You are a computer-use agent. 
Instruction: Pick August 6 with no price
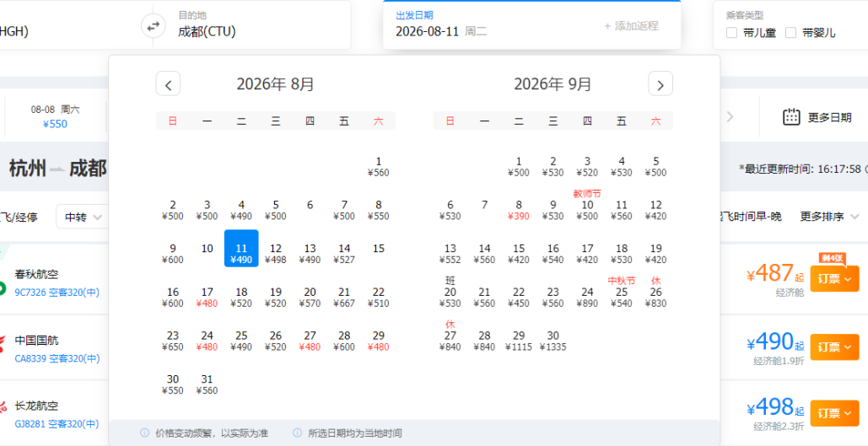pyautogui.click(x=310, y=205)
